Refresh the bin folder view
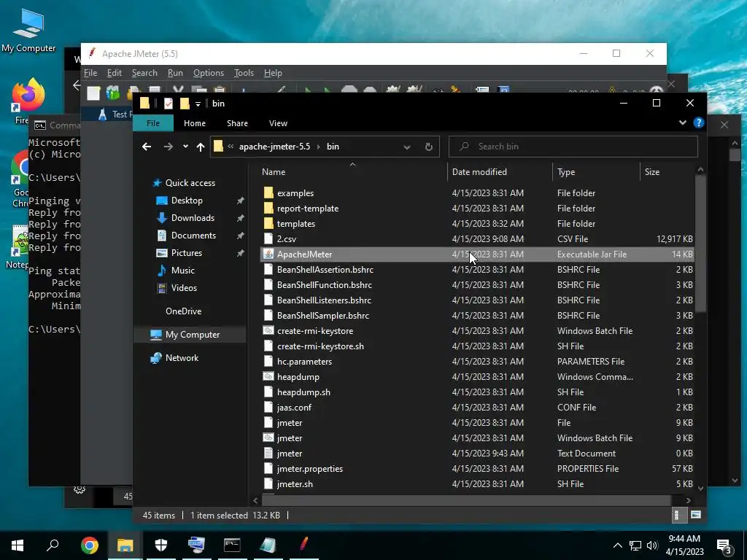The image size is (747, 560). click(x=429, y=147)
